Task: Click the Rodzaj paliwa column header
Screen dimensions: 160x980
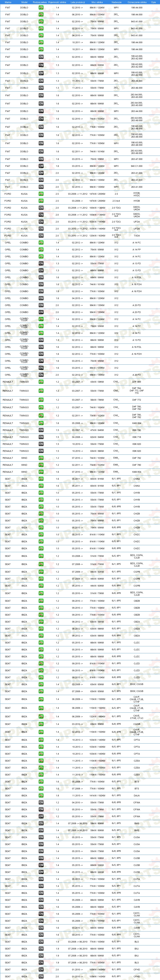Action: [x=40, y=2]
